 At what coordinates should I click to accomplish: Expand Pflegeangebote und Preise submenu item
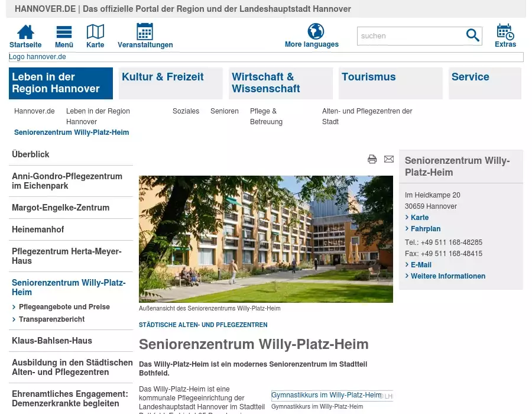[x=64, y=307]
